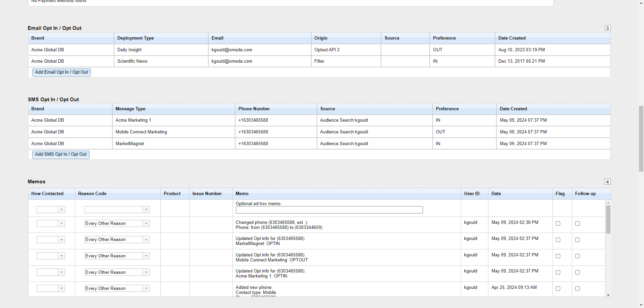
Task: Click the Memos table scroll-up arrow
Action: pos(608,203)
